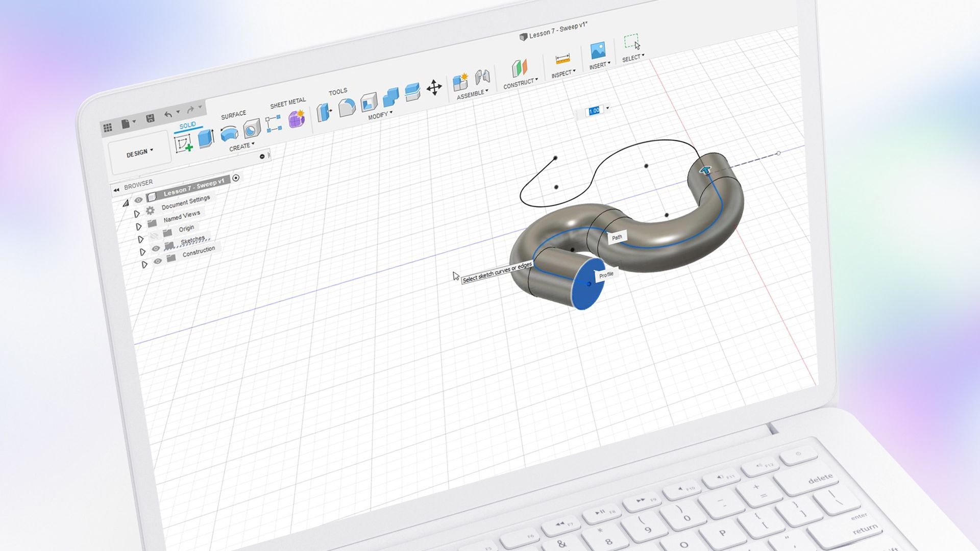Open the CONSTRUCT menu dropdown
Image resolution: width=980 pixels, height=551 pixels.
point(520,84)
